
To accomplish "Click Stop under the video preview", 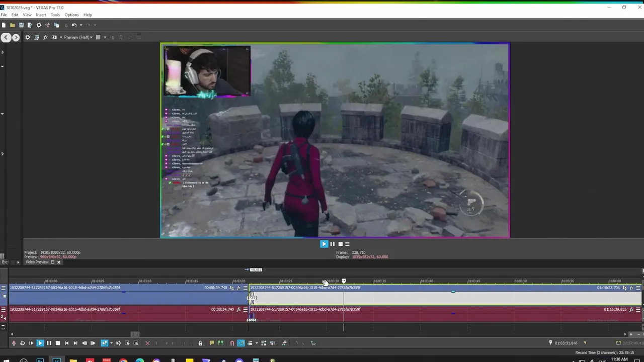I will click(x=340, y=244).
